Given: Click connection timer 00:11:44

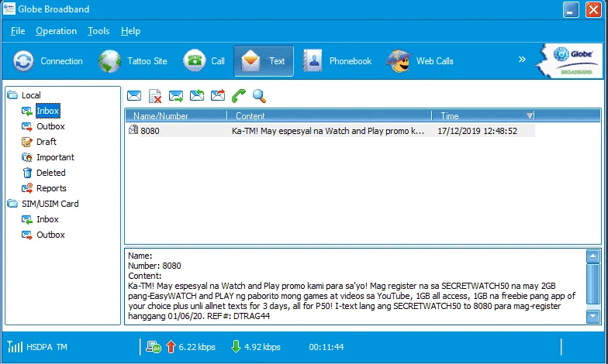Looking at the screenshot, I should point(326,347).
